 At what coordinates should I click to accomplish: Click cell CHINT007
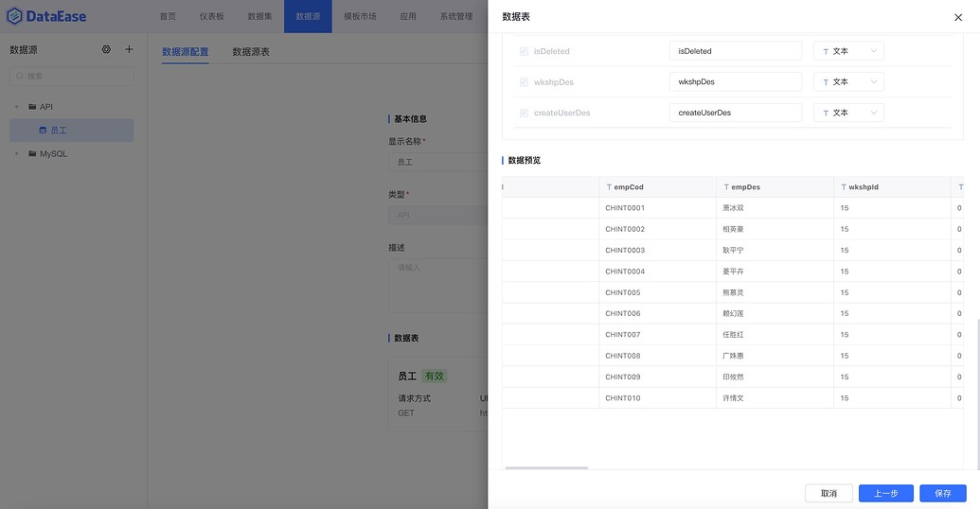pyautogui.click(x=657, y=335)
